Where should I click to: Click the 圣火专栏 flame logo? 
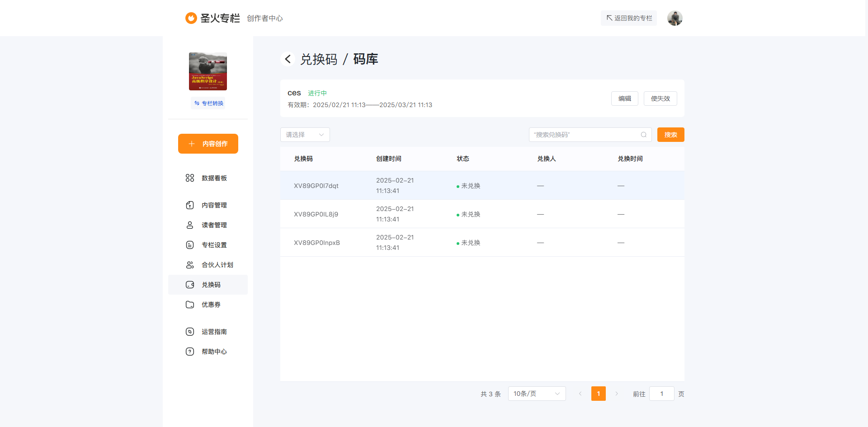coord(191,18)
